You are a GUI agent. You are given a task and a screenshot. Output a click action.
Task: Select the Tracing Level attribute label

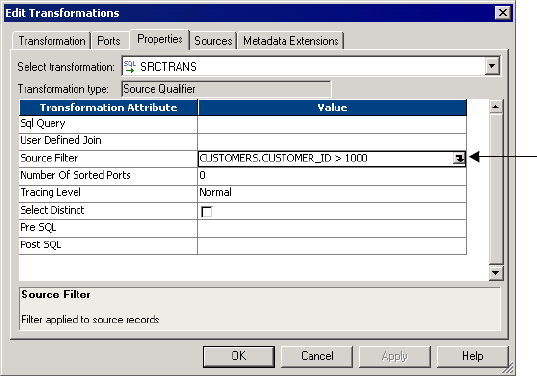point(50,192)
